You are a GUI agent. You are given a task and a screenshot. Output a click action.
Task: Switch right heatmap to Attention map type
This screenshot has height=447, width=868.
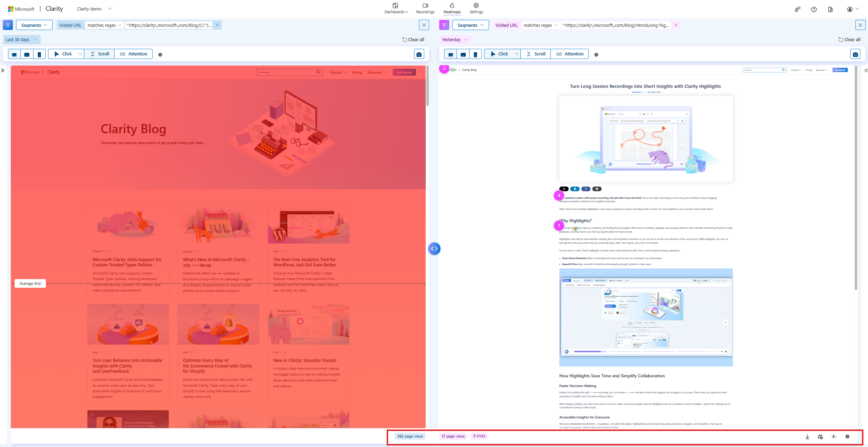[570, 54]
